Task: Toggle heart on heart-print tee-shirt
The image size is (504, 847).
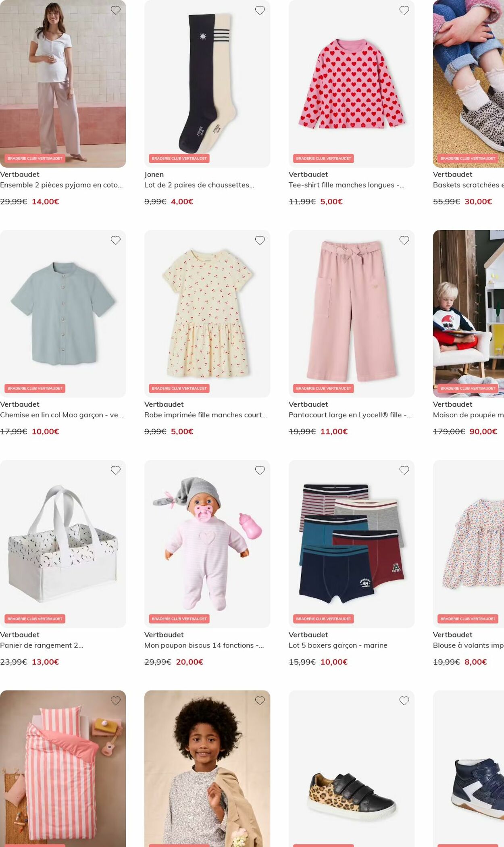Action: pyautogui.click(x=404, y=10)
